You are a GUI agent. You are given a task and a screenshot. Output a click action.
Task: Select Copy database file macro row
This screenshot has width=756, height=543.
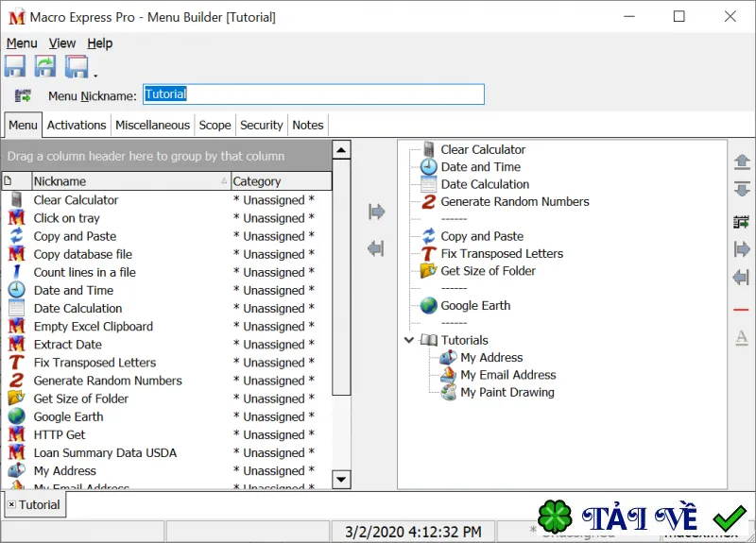167,254
